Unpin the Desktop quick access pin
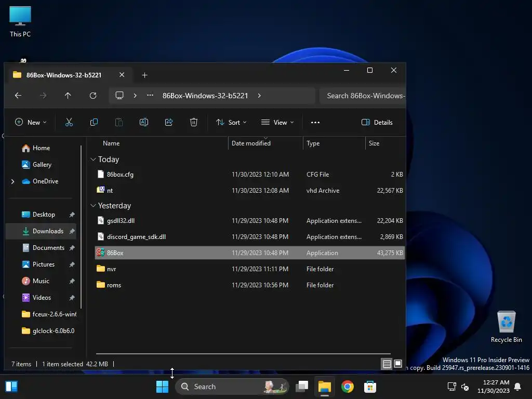 72,215
